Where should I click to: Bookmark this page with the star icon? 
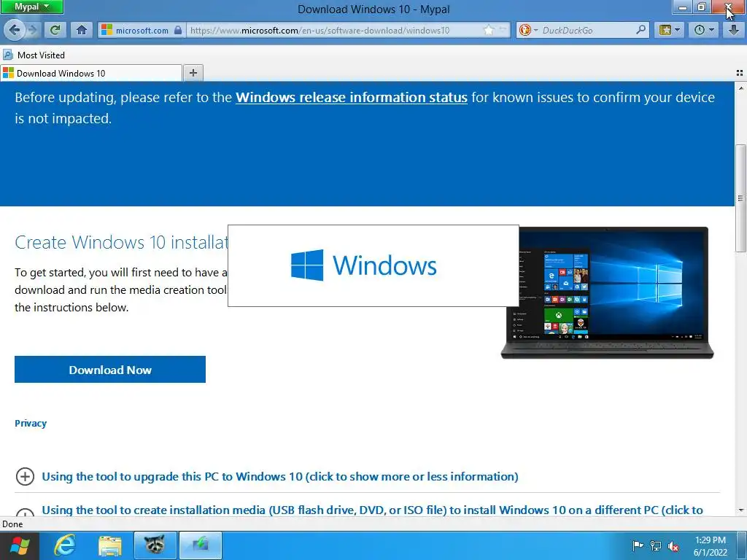pos(489,30)
